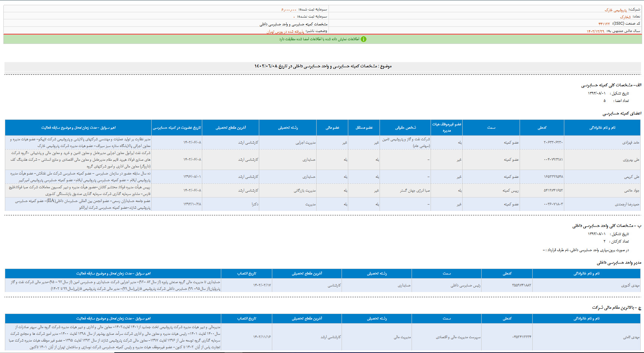Click the green info icon in the banner
This screenshot has width=644, height=353.
[x=364, y=39]
